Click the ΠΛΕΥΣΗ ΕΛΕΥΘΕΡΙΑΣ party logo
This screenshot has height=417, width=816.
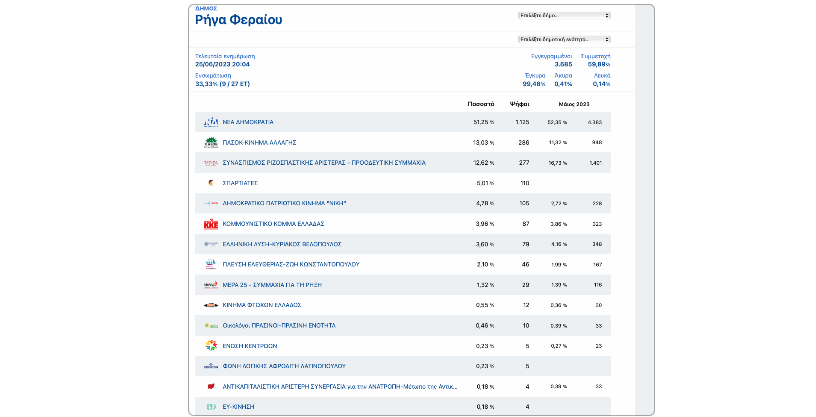tap(211, 264)
